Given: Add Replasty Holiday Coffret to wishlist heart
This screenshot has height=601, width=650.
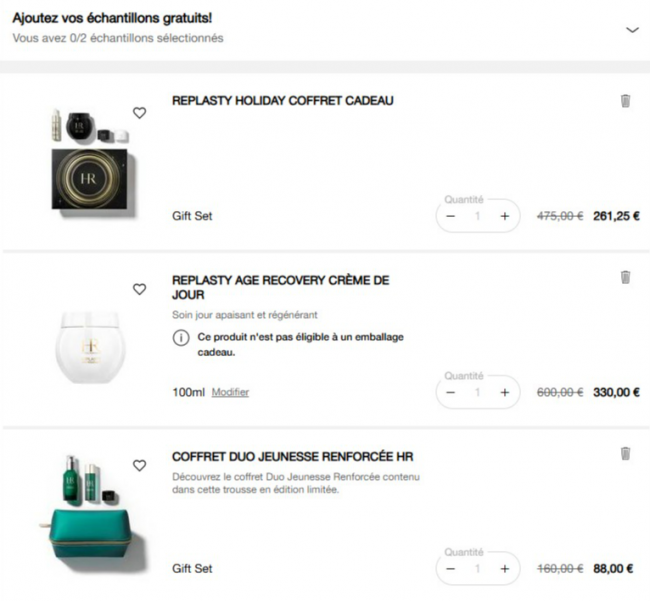Looking at the screenshot, I should (x=139, y=113).
